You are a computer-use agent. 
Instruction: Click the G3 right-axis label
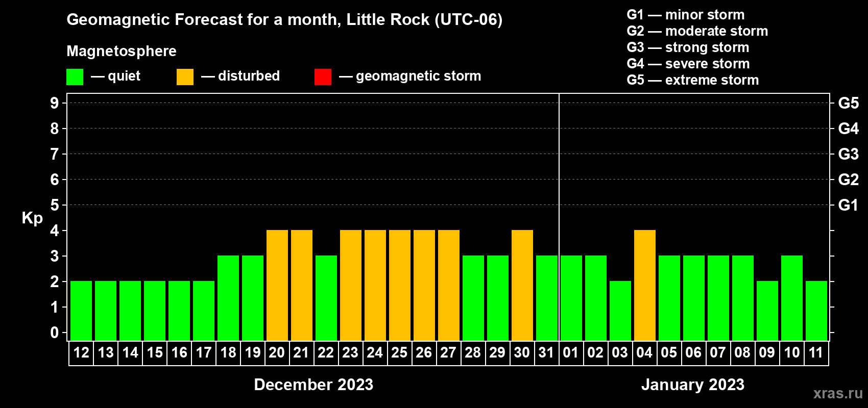(x=849, y=154)
